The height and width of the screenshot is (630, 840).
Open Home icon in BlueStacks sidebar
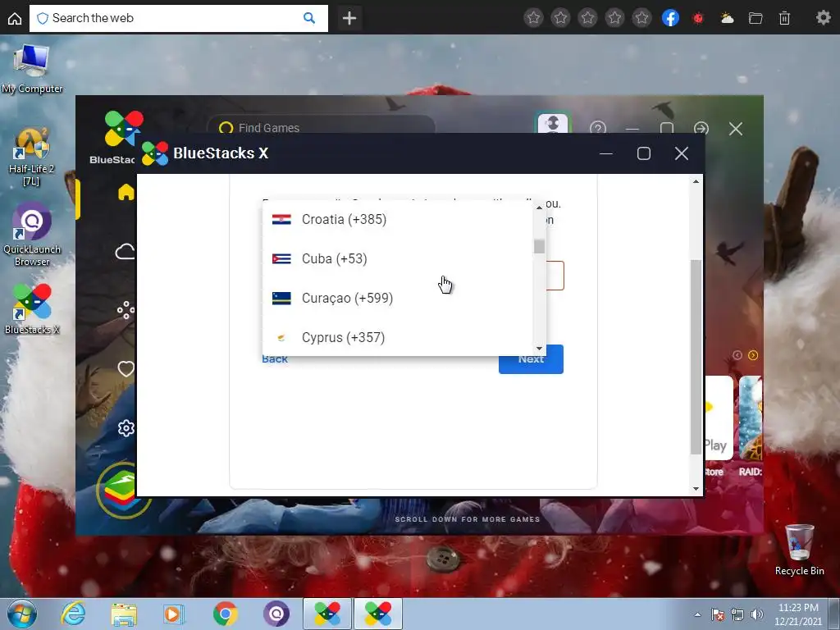(x=126, y=192)
